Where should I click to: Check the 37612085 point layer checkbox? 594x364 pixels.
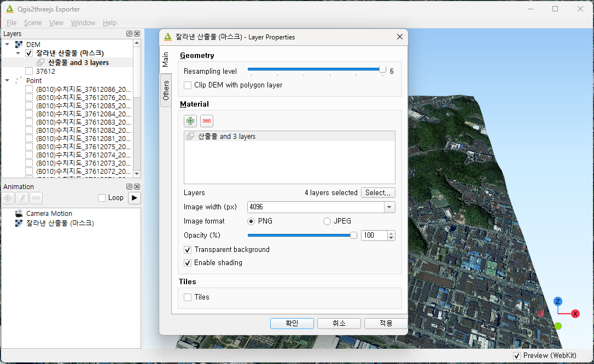29,106
